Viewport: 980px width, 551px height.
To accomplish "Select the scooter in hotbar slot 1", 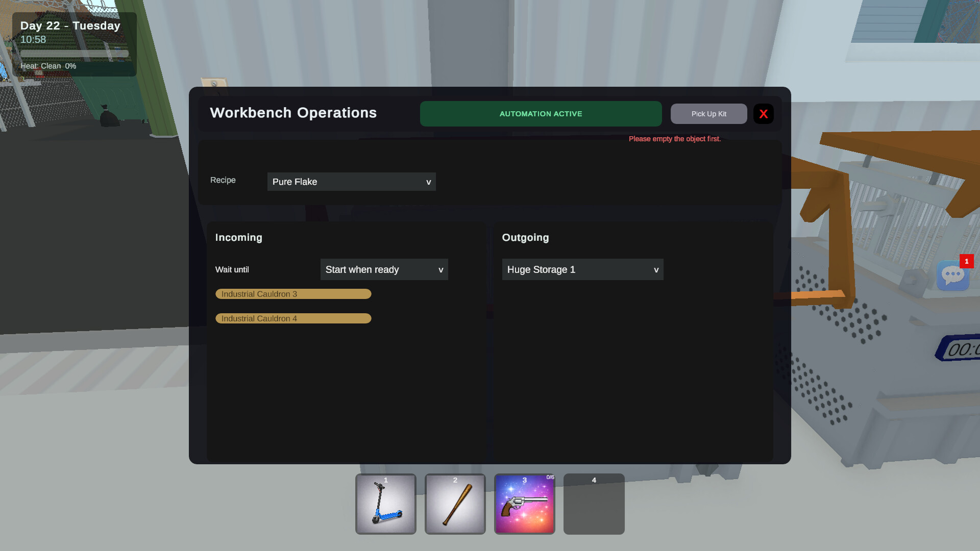I will [x=386, y=504].
